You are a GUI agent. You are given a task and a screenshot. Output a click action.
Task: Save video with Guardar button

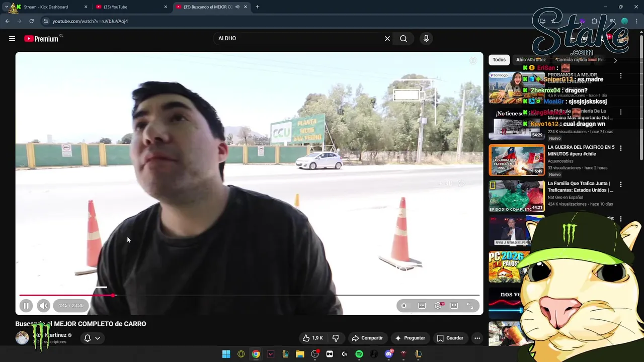(x=450, y=338)
